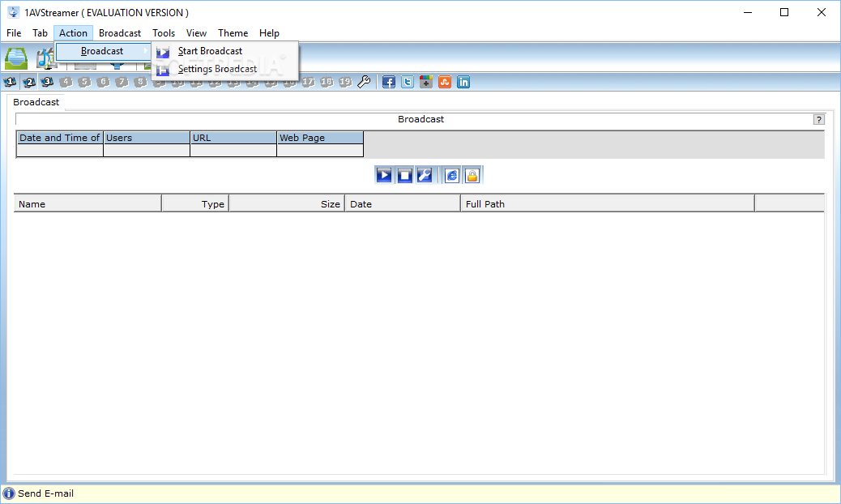841x504 pixels.
Task: Click the question mark help button
Action: [818, 120]
